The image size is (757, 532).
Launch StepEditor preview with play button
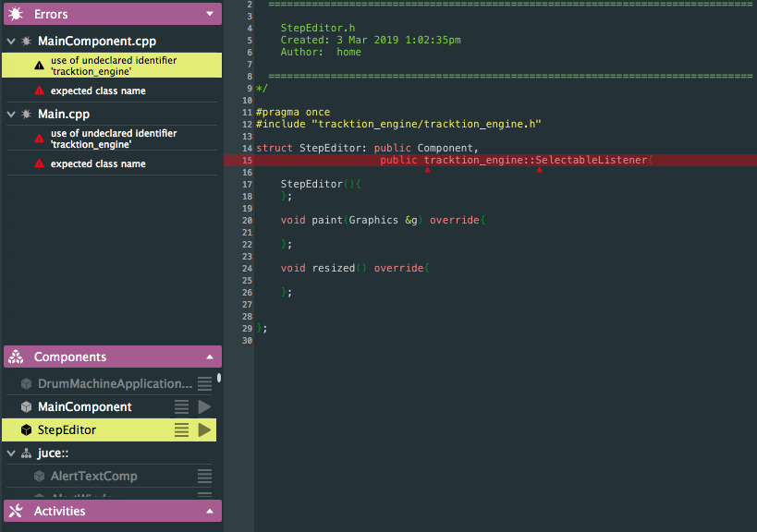[204, 429]
